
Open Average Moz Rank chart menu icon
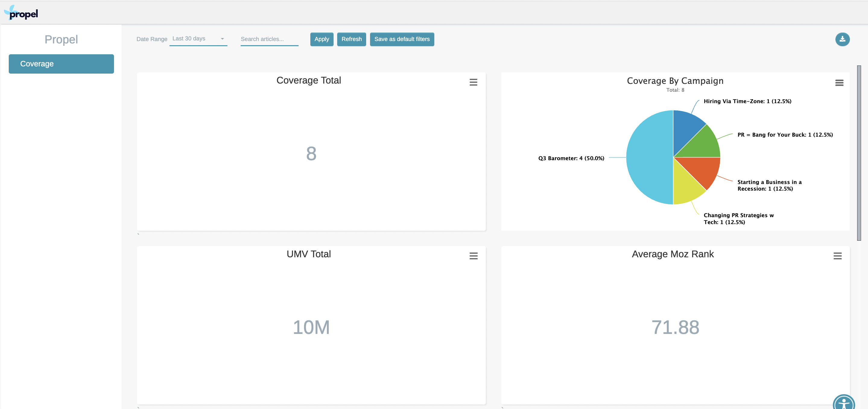coord(837,256)
